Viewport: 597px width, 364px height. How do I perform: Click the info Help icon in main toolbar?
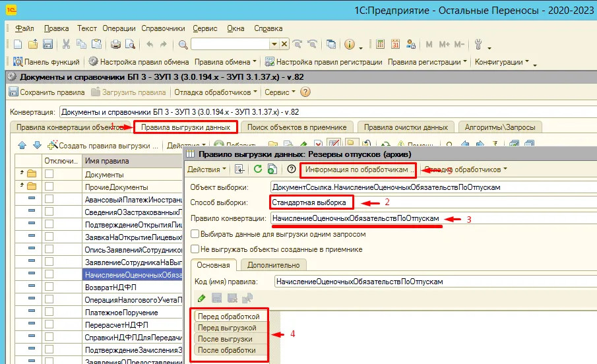point(349,44)
